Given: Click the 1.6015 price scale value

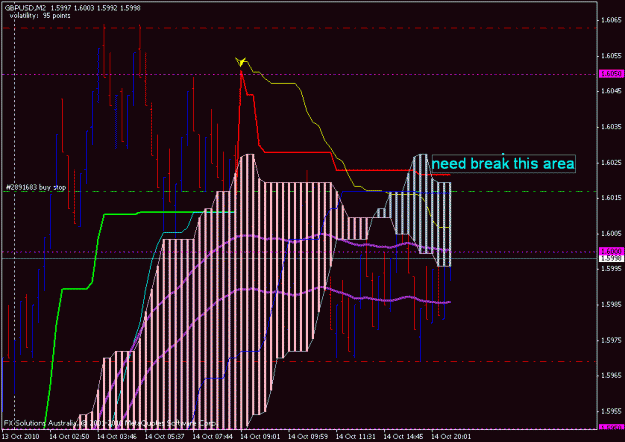Looking at the screenshot, I should [611, 198].
